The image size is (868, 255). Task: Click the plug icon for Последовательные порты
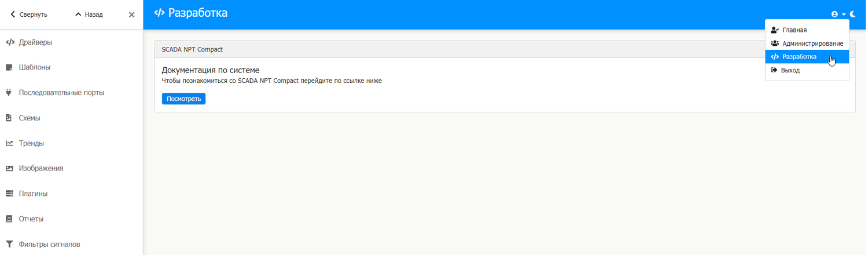[9, 93]
